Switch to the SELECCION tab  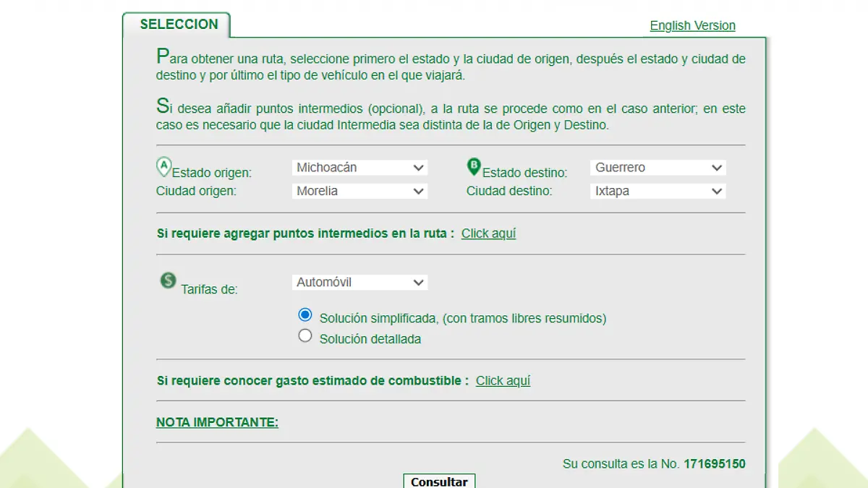(x=179, y=25)
